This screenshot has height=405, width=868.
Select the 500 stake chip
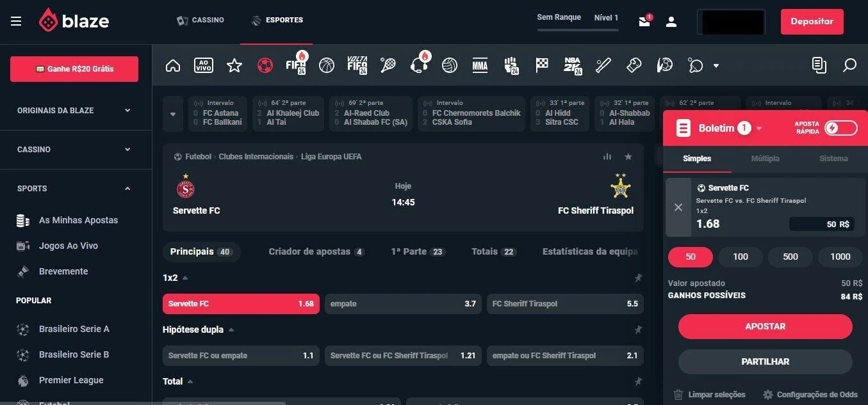(x=790, y=257)
